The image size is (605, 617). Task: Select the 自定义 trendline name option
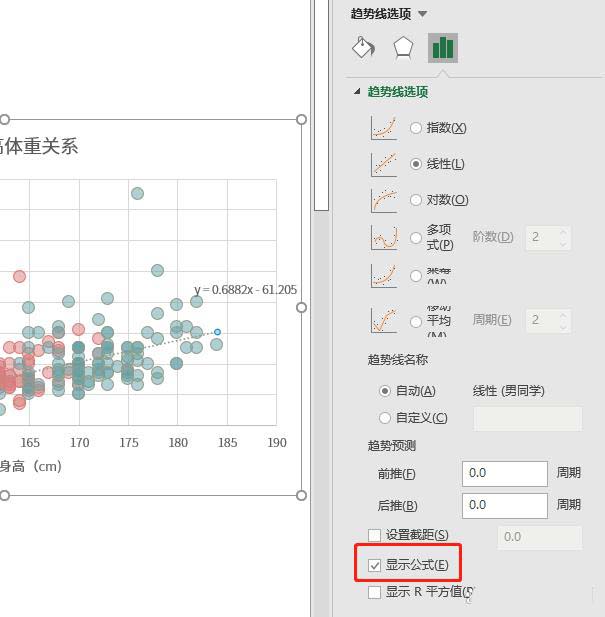386,418
